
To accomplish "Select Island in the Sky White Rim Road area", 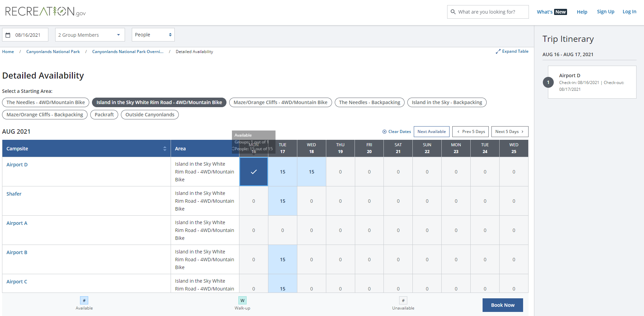I will click(159, 102).
